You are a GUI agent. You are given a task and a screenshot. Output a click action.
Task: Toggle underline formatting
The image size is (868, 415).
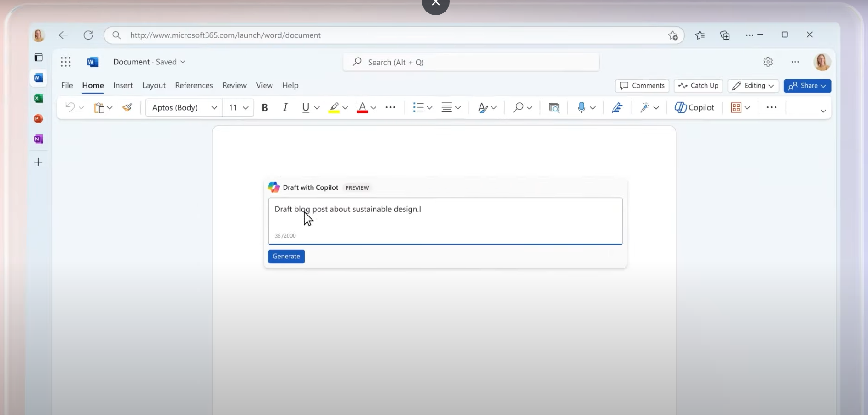tap(306, 107)
